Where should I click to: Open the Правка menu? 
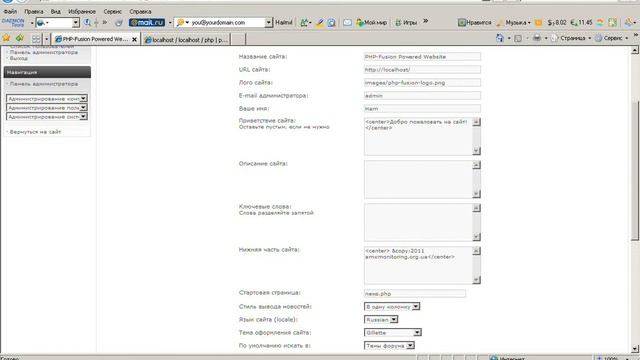(33, 11)
